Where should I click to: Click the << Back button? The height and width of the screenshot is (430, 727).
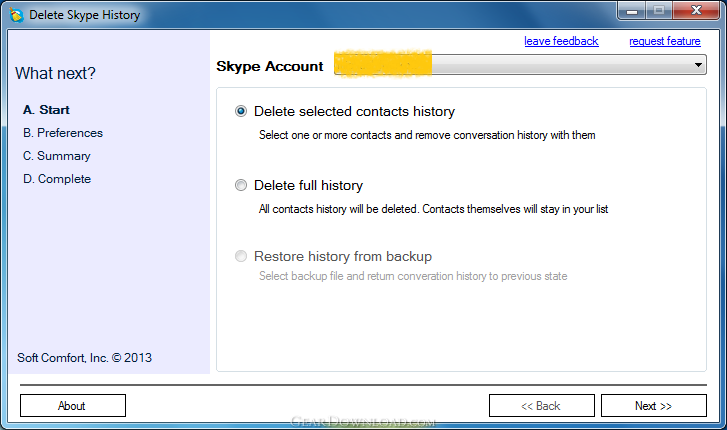coord(542,405)
